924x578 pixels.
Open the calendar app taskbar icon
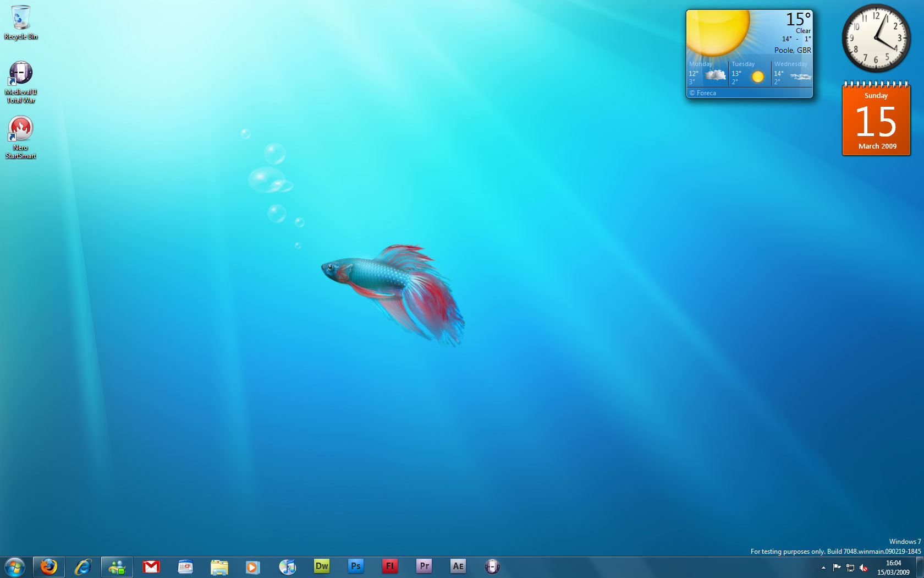[185, 566]
